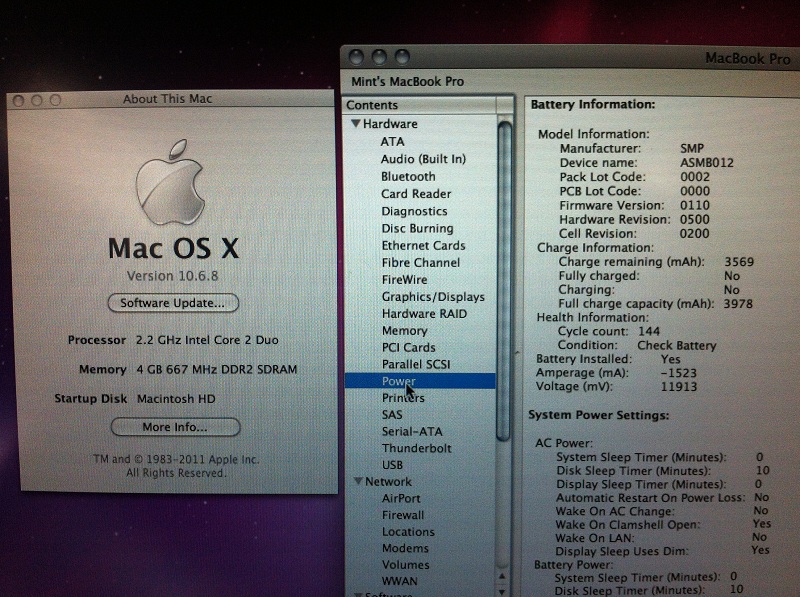This screenshot has width=800, height=597.
Task: Click scroll up arrow of Contents list
Action: (x=502, y=577)
